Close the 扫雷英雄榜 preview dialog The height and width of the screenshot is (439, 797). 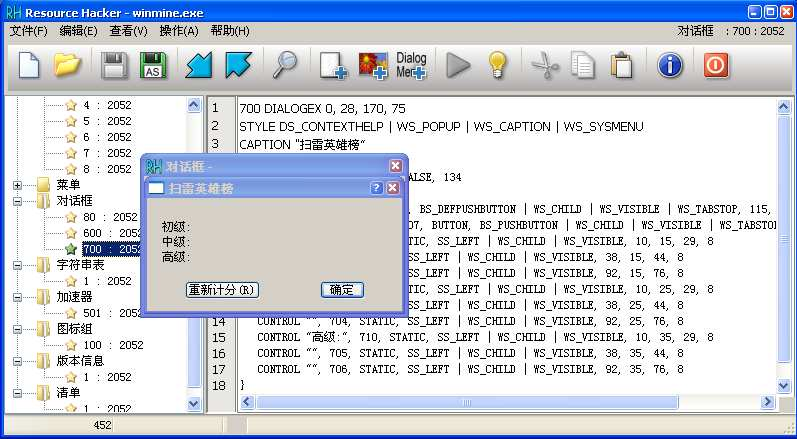click(x=392, y=188)
